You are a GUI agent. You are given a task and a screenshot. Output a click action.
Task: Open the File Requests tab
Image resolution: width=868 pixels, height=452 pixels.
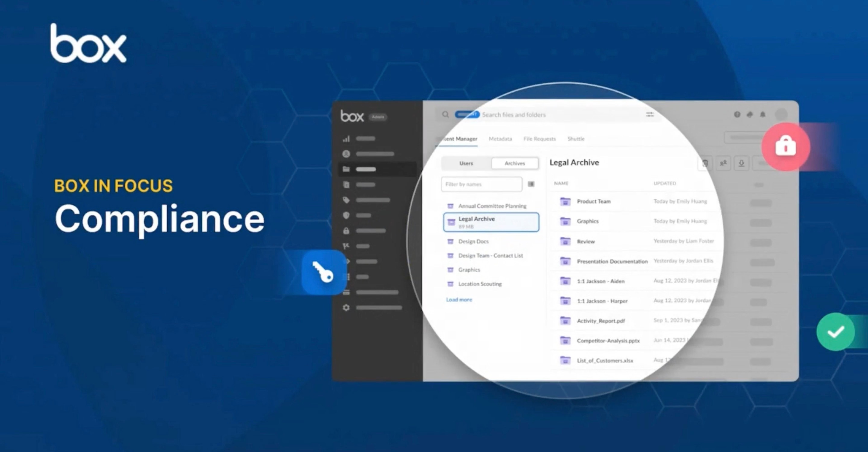click(x=539, y=139)
